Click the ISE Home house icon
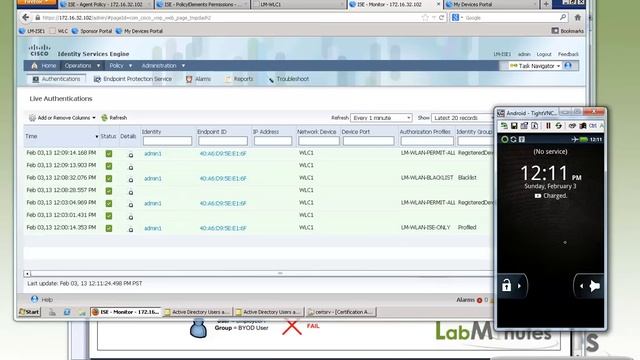This screenshot has height=360, width=640. pyautogui.click(x=34, y=66)
